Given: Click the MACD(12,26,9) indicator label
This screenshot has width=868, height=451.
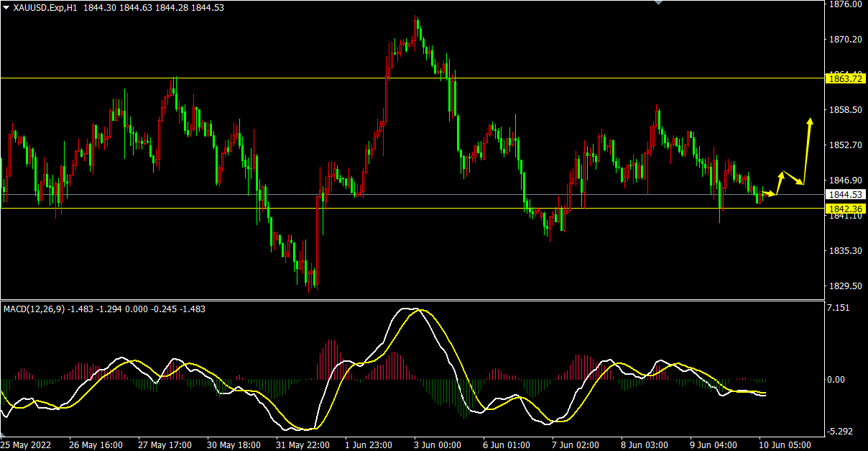Looking at the screenshot, I should pyautogui.click(x=34, y=309).
